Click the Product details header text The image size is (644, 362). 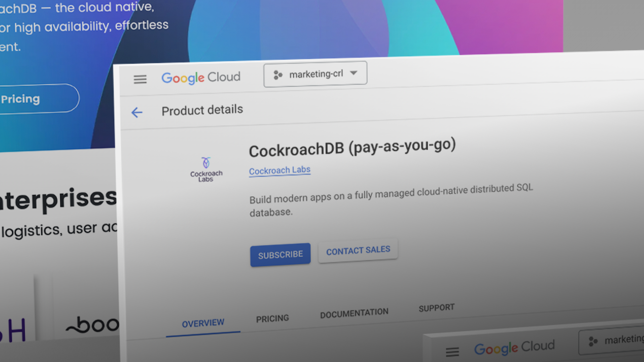click(x=202, y=110)
